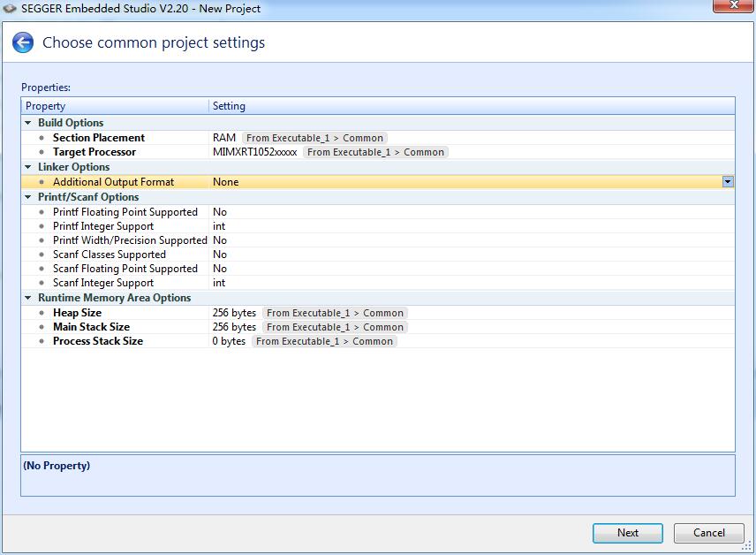
Task: Click the SEGGER Embedded Studio title bar icon
Action: (10, 9)
